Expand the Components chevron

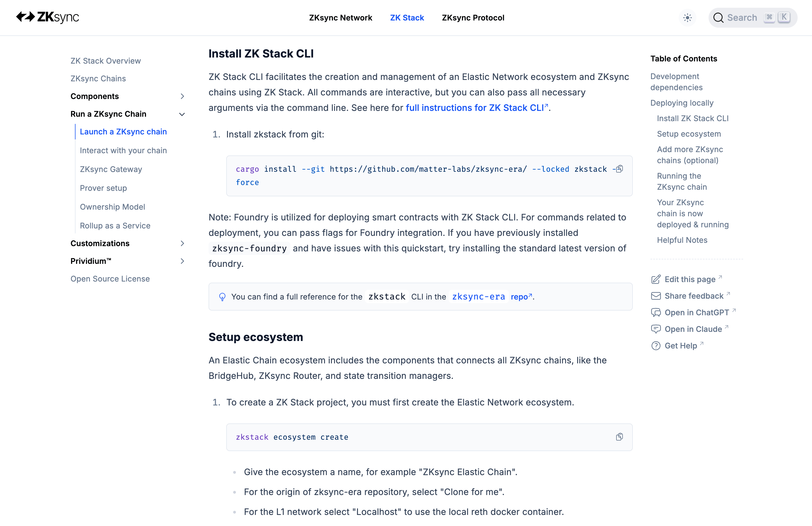(x=182, y=96)
